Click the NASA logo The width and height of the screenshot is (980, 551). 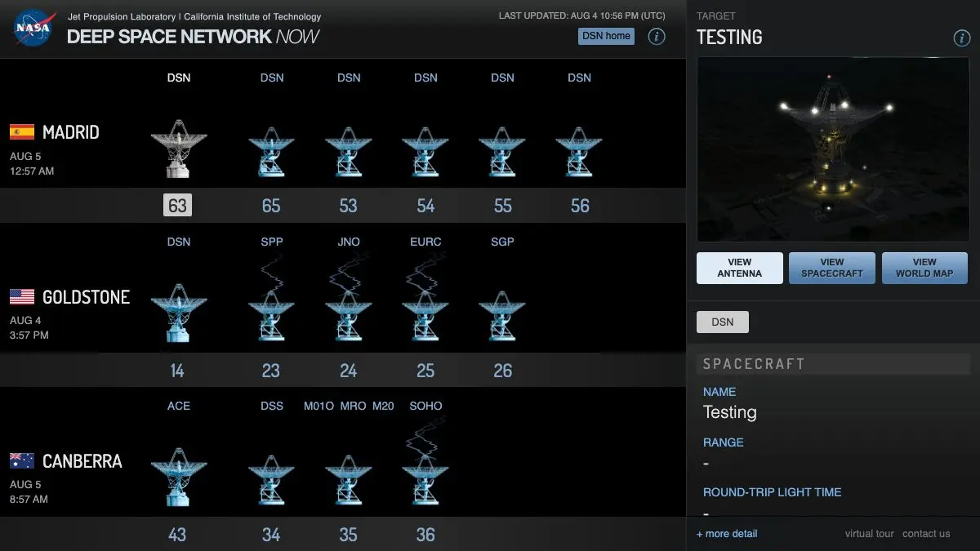pyautogui.click(x=34, y=28)
